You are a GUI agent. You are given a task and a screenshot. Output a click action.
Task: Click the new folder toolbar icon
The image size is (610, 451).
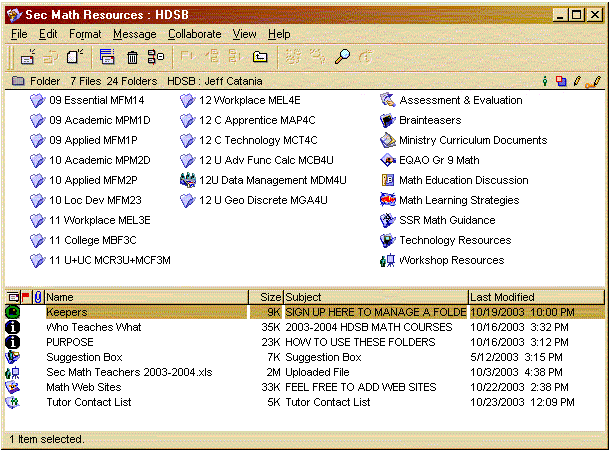click(x=260, y=58)
